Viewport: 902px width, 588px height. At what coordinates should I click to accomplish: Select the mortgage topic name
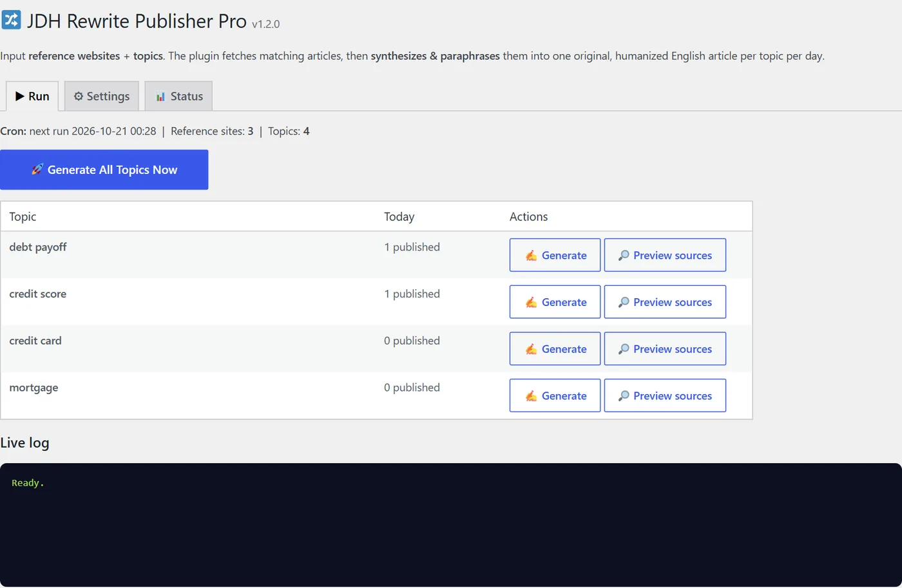click(x=34, y=388)
